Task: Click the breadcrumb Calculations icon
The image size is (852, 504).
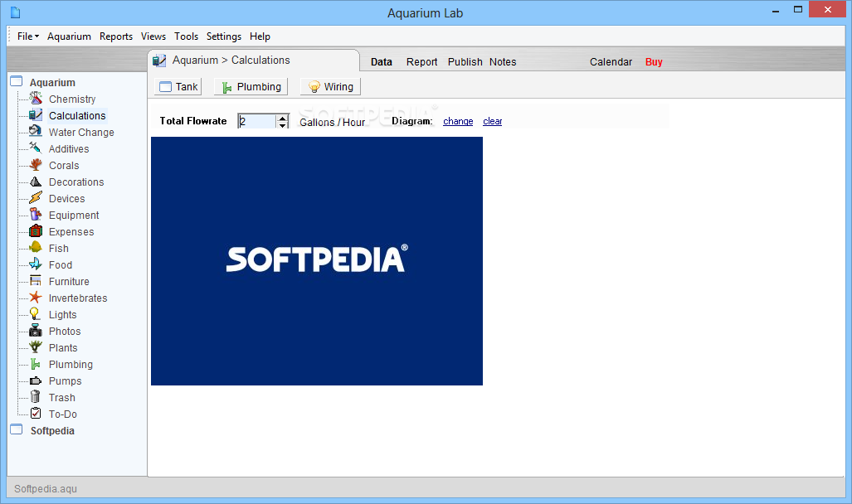Action: click(x=159, y=61)
